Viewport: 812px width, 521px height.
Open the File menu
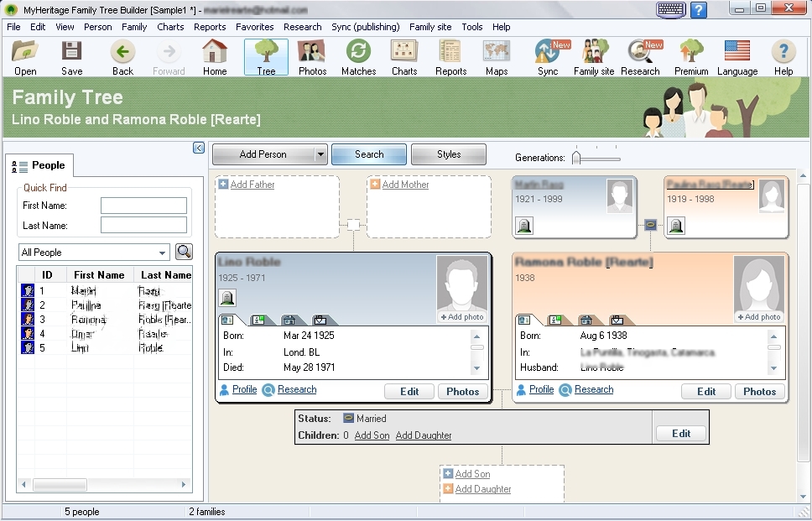coord(13,27)
